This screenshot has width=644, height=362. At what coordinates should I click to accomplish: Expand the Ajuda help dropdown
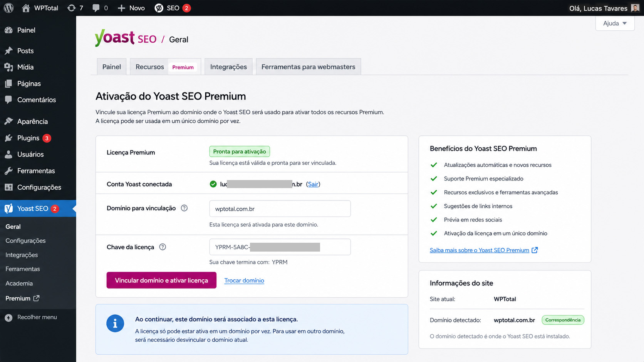[x=615, y=23]
